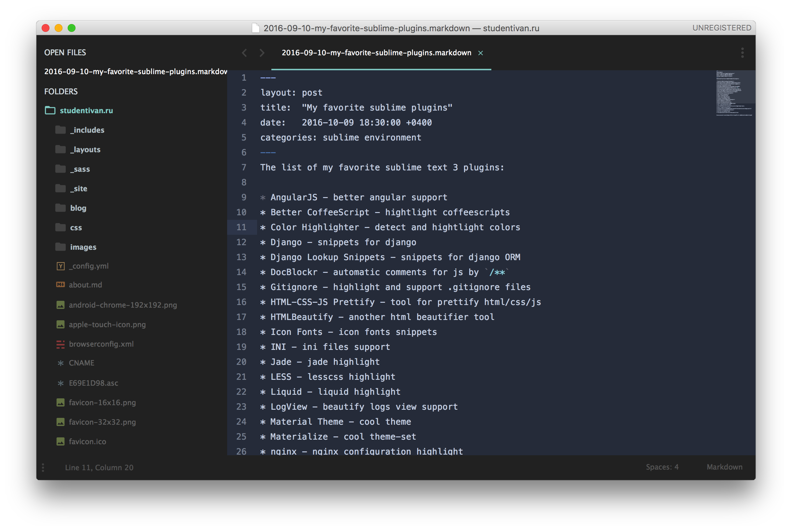The height and width of the screenshot is (532, 792).
Task: Click the Line 11, Column 20 indicator
Action: (99, 468)
